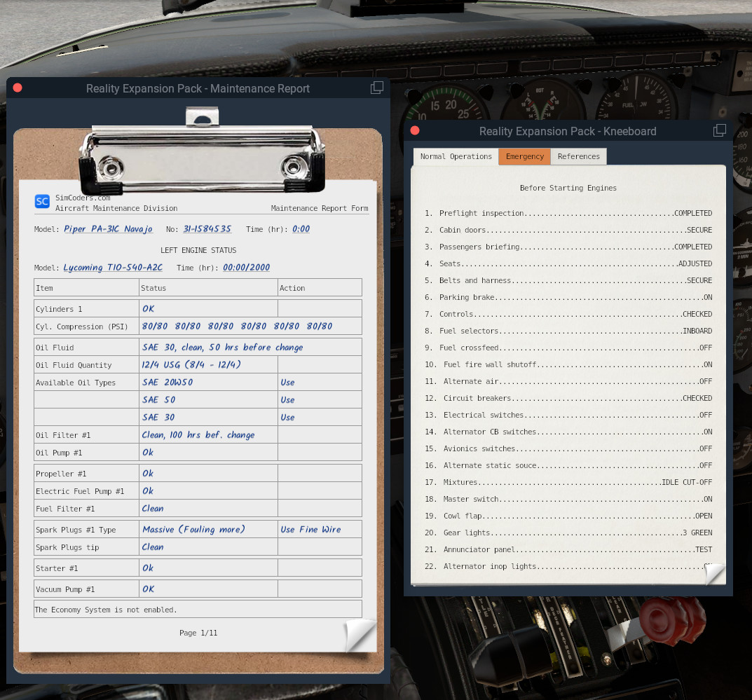Click Oil Fluid status SAE 30 clean
752x700 pixels.
pos(223,347)
